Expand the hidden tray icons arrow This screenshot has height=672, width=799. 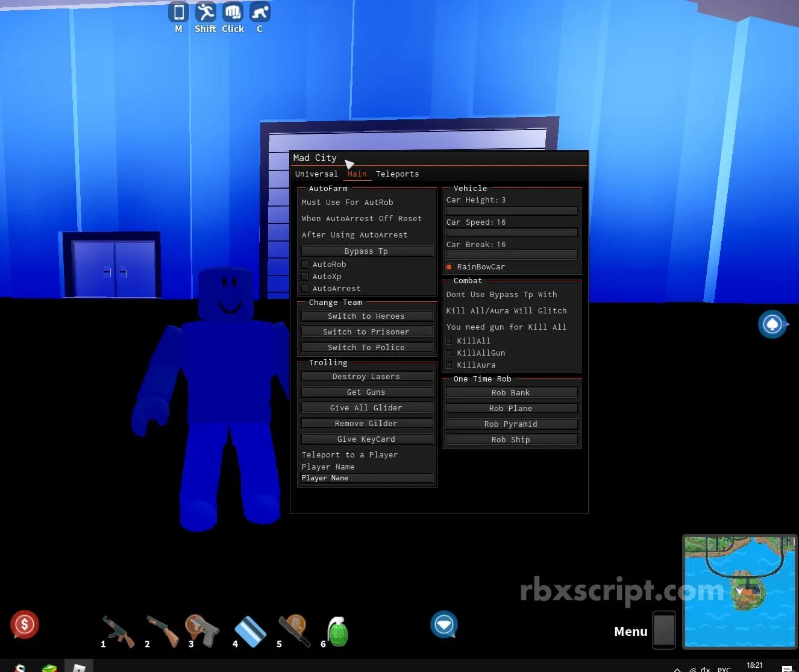tap(677, 670)
